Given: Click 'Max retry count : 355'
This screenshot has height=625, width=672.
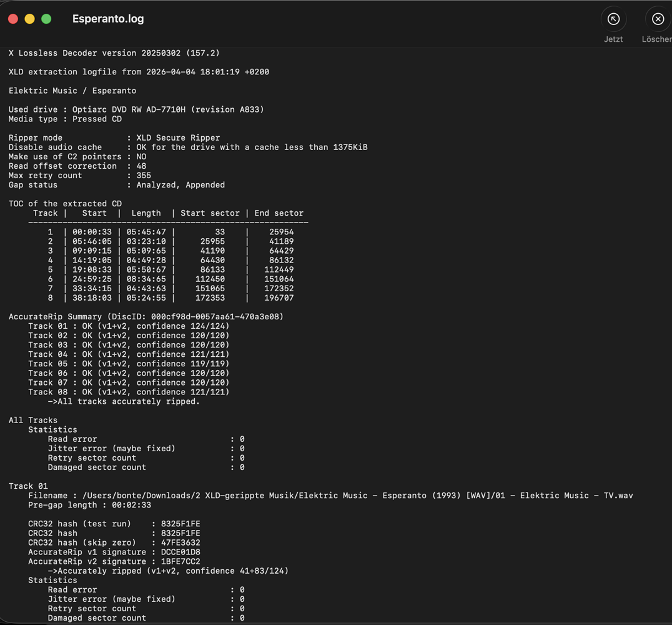Looking at the screenshot, I should 80,176.
